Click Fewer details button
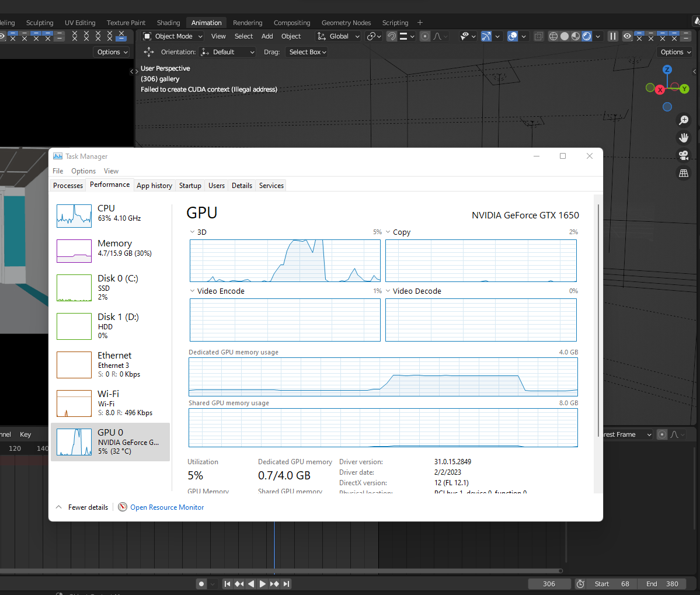 coord(82,507)
